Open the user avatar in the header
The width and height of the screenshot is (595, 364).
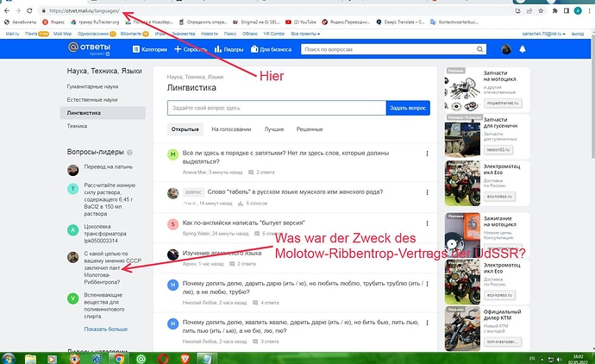pyautogui.click(x=506, y=49)
